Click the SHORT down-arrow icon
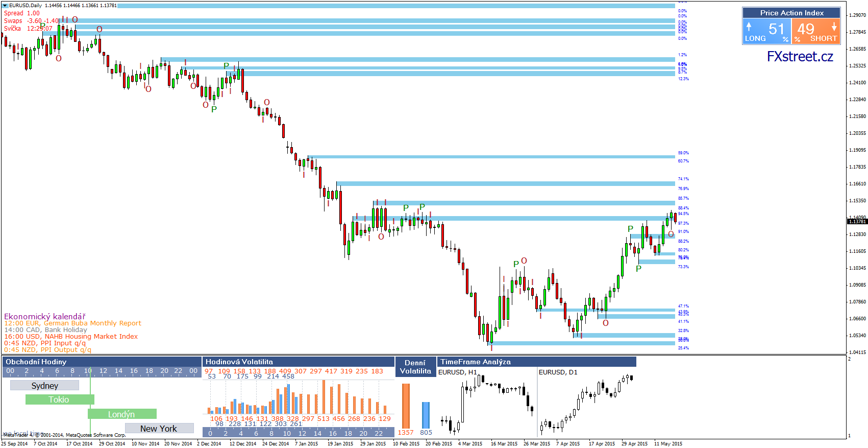The width and height of the screenshot is (868, 448). pyautogui.click(x=834, y=26)
